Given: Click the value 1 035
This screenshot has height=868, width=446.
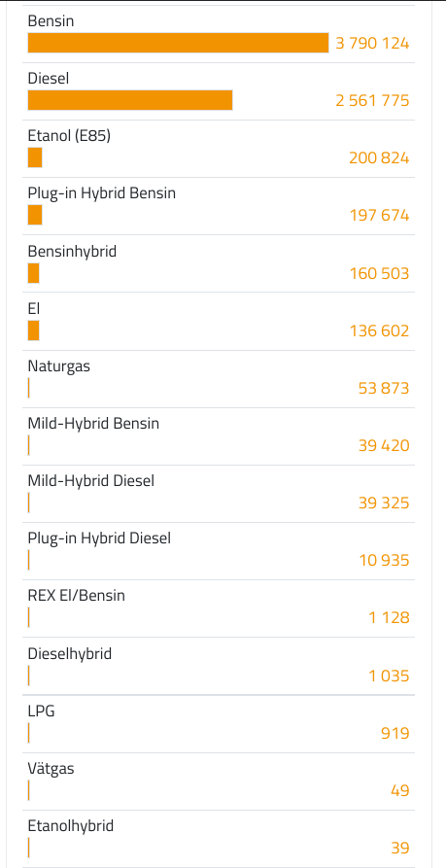Looking at the screenshot, I should tap(390, 676).
